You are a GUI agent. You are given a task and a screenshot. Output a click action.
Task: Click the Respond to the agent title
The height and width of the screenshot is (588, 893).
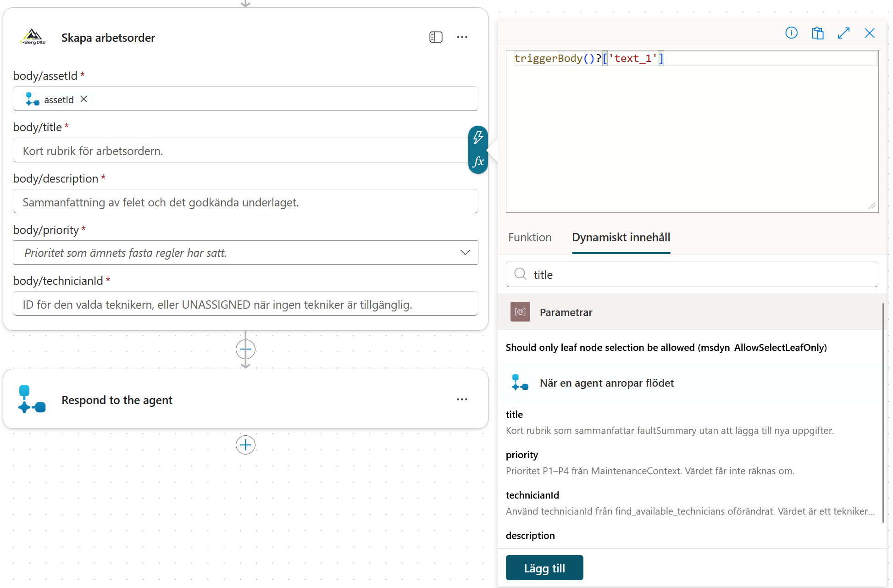pos(117,400)
